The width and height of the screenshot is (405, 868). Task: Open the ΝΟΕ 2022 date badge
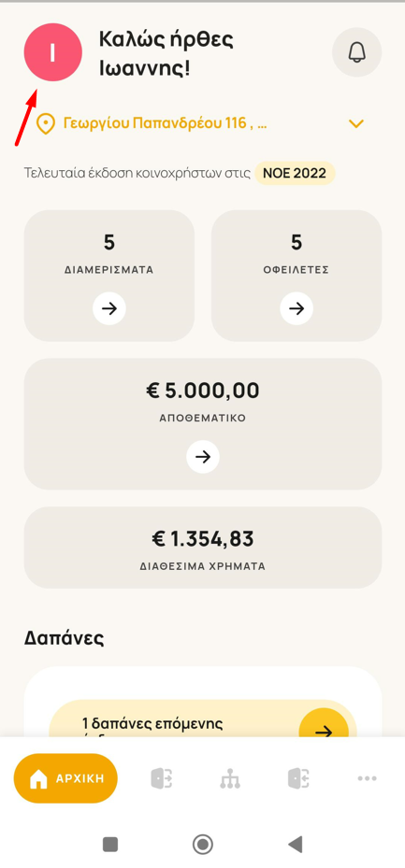pyautogui.click(x=295, y=173)
